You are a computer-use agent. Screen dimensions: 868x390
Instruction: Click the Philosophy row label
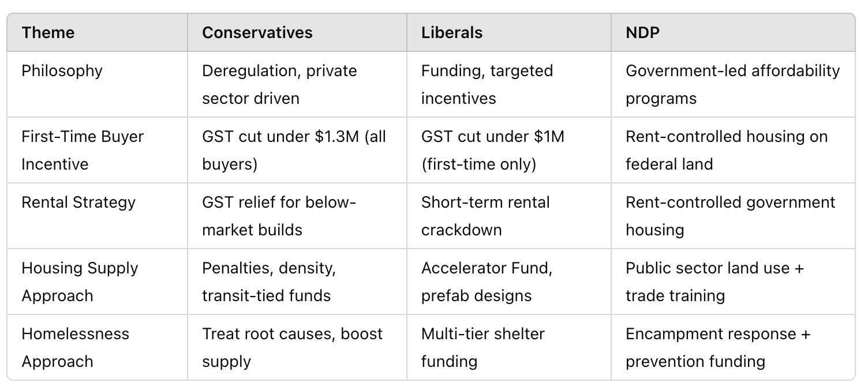pos(62,71)
